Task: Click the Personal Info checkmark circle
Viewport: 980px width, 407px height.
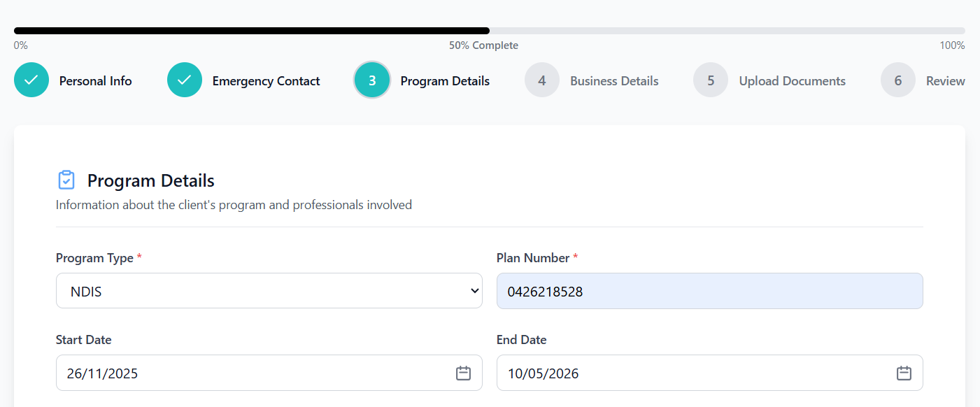Action: (x=31, y=80)
